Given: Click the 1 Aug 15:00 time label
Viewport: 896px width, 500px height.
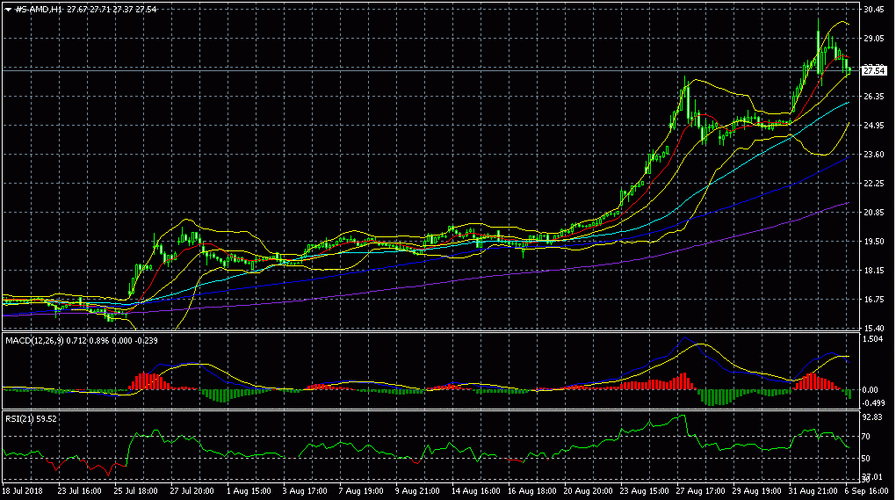Looking at the screenshot, I should [249, 491].
